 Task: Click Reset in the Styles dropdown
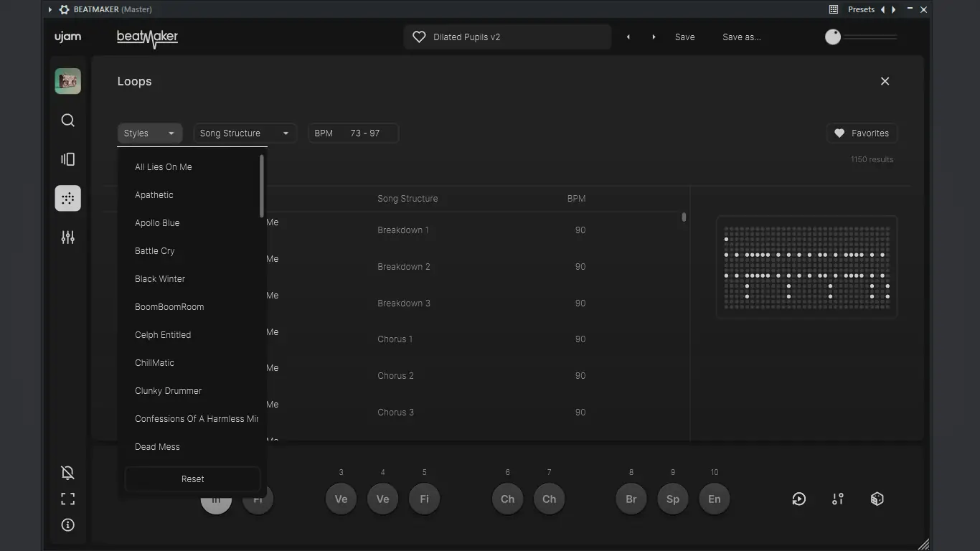[x=192, y=479]
